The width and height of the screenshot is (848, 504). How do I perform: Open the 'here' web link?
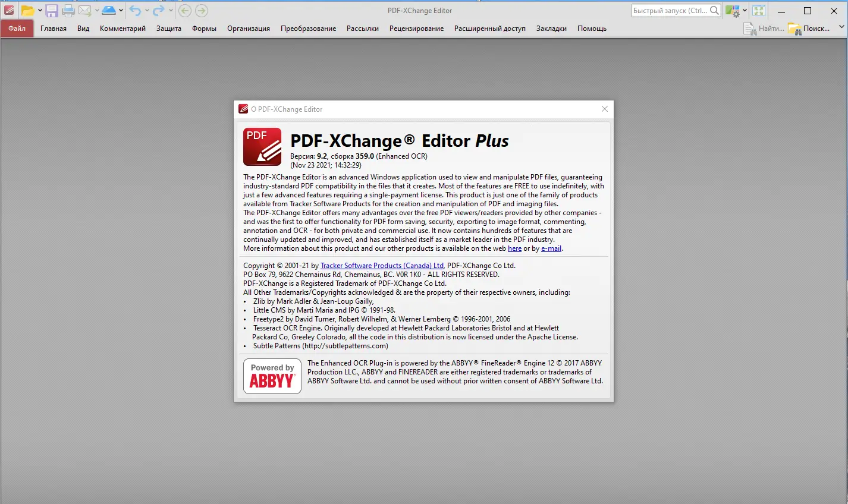click(514, 248)
